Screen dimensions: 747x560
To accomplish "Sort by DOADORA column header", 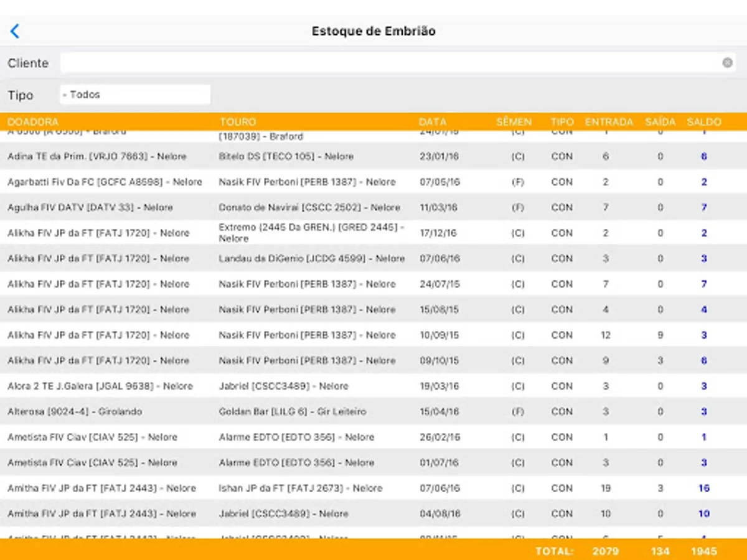I will (33, 122).
